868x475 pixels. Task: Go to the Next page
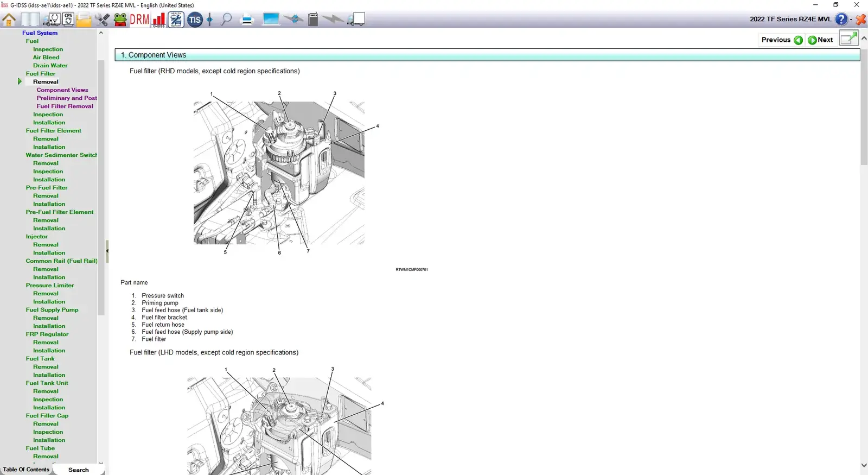(820, 40)
